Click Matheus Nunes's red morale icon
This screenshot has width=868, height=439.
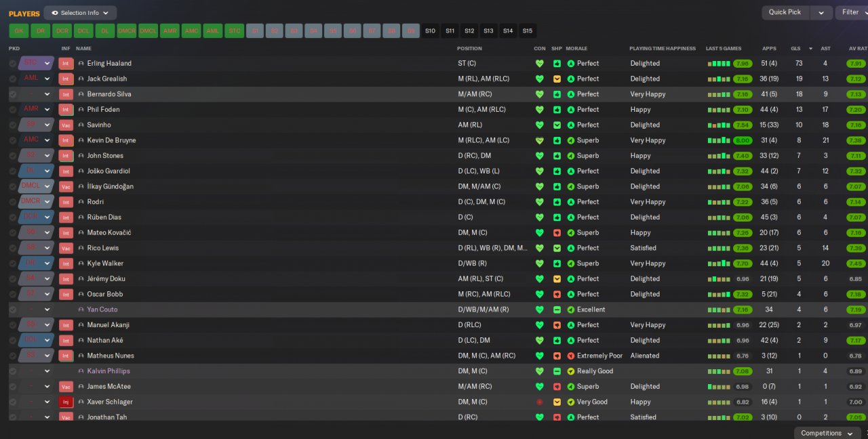[x=571, y=356]
